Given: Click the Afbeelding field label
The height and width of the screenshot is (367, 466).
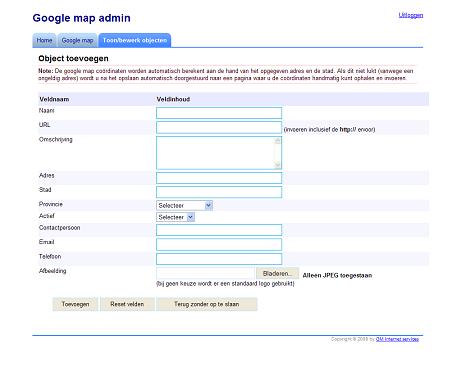Looking at the screenshot, I should pyautogui.click(x=53, y=271).
